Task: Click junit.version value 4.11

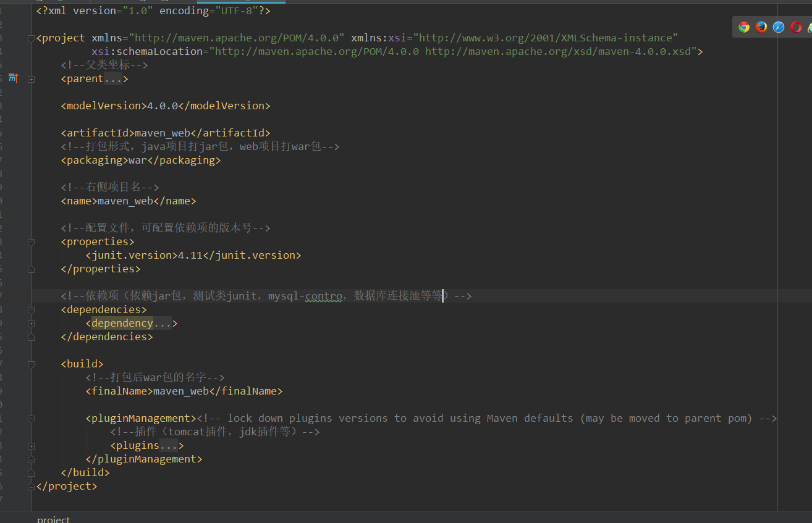Action: (x=190, y=256)
